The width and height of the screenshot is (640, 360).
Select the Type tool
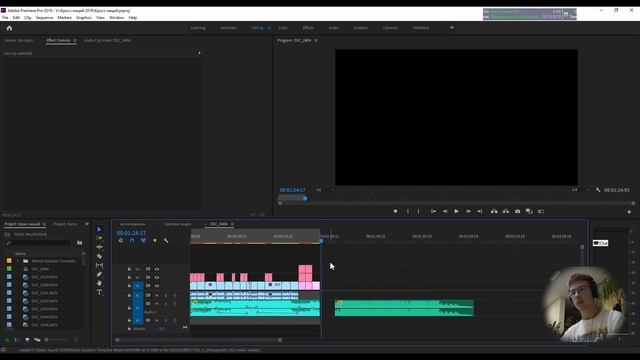99,292
